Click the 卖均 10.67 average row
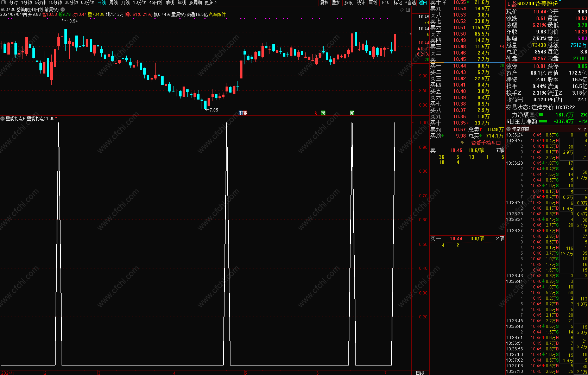The height and width of the screenshot is (375, 588). (448, 129)
